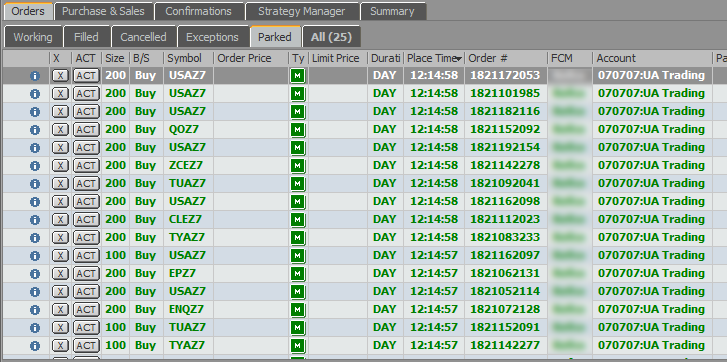The image size is (727, 362).
Task: Cancel order 1821092041 with X button
Action: point(60,184)
